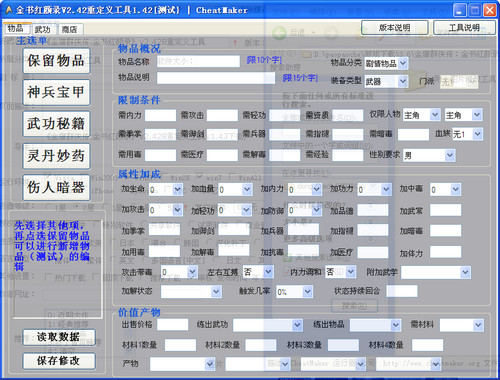Screen dimensions: 500x380
Task: Select the 武功秘籍 menu button
Action: (x=56, y=124)
